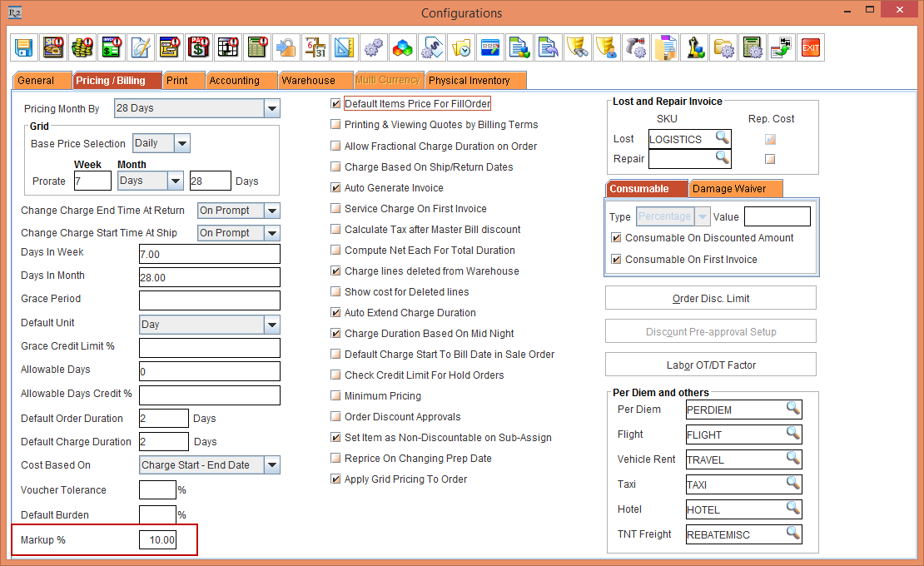Viewport: 924px width, 566px height.
Task: Click the Order Disc. Limit button
Action: [710, 299]
